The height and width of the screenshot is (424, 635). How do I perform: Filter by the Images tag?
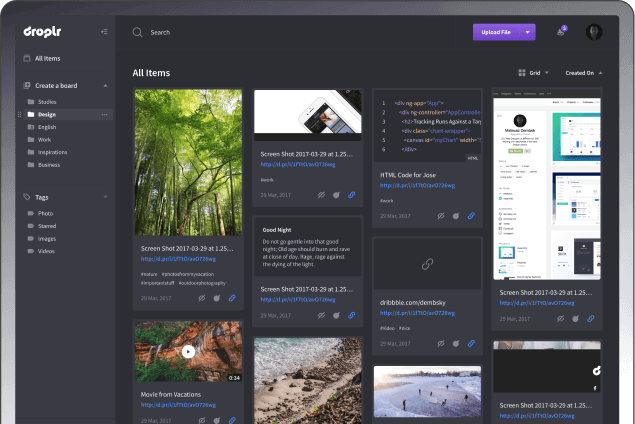[x=47, y=239]
